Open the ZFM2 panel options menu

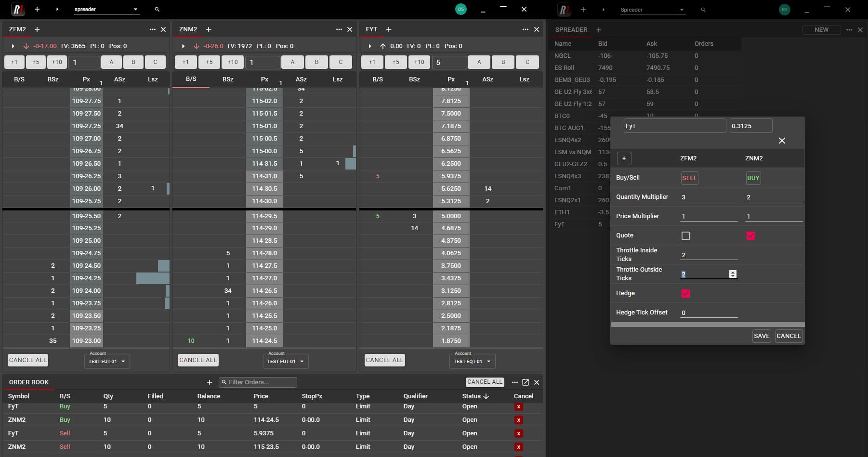click(152, 29)
